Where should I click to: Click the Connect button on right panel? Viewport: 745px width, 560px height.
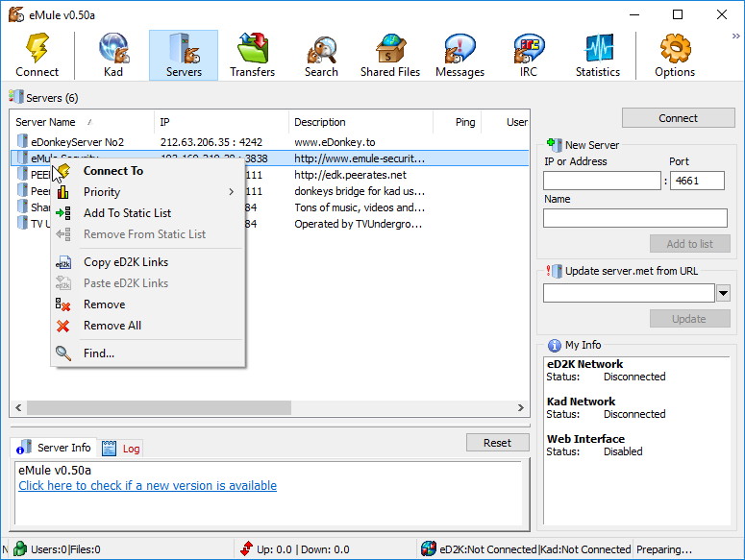678,118
